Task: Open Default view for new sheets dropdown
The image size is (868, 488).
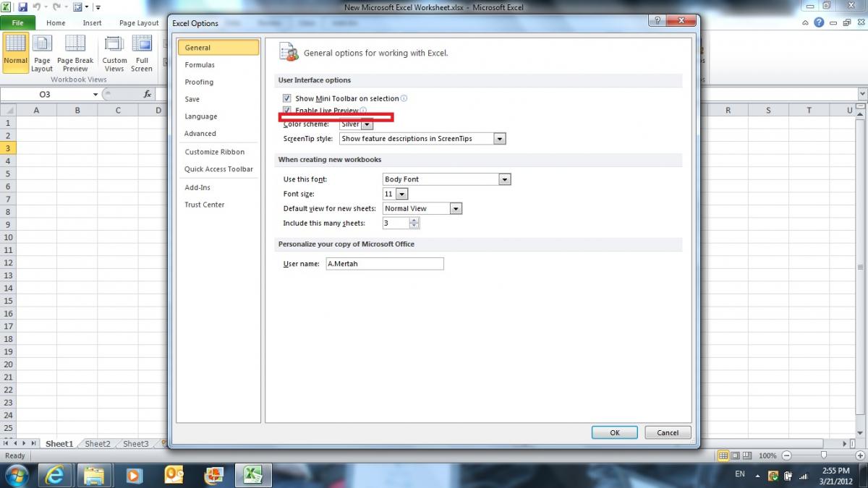Action: click(456, 208)
